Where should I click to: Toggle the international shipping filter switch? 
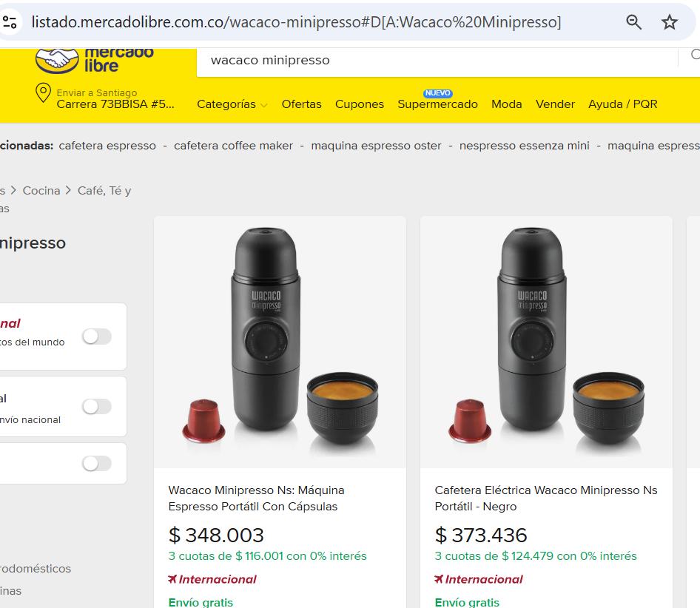pos(96,337)
